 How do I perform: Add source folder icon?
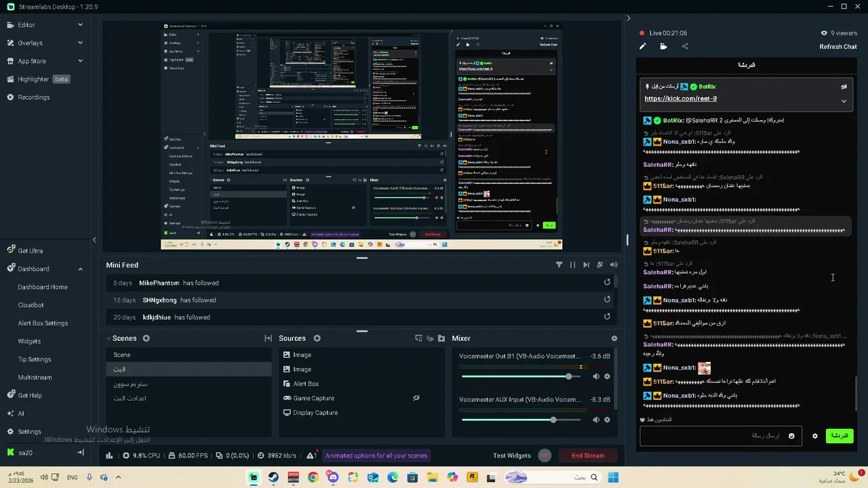(x=441, y=338)
